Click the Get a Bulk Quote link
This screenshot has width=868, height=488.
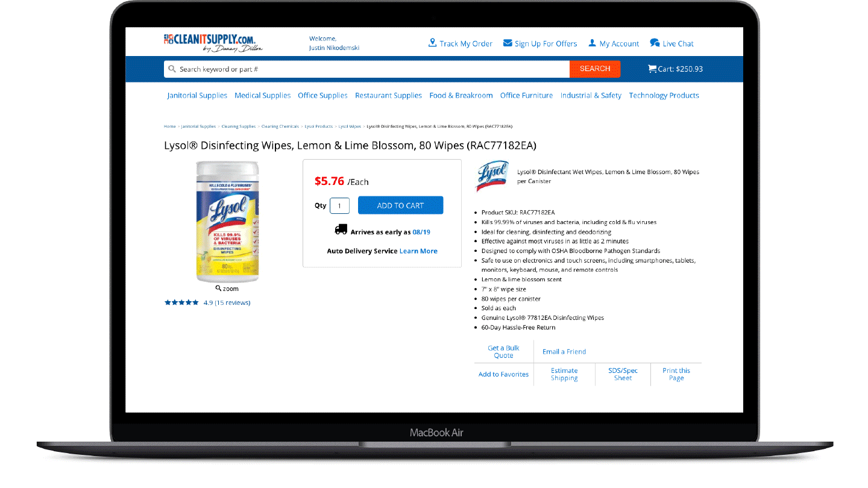tap(503, 352)
